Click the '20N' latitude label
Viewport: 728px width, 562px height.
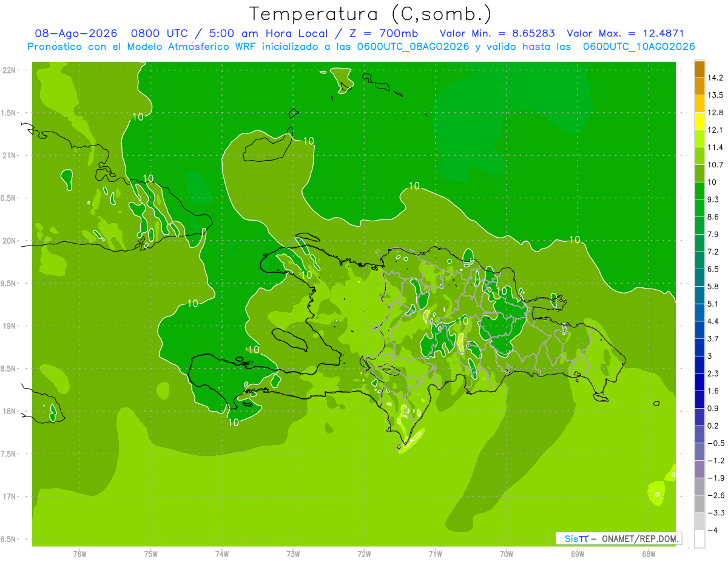[x=10, y=241]
